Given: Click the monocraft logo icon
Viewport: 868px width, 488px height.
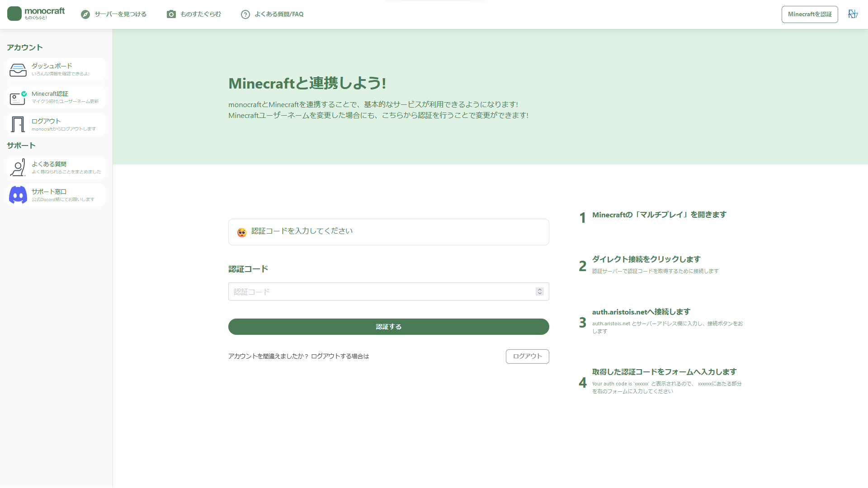Looking at the screenshot, I should coord(14,14).
